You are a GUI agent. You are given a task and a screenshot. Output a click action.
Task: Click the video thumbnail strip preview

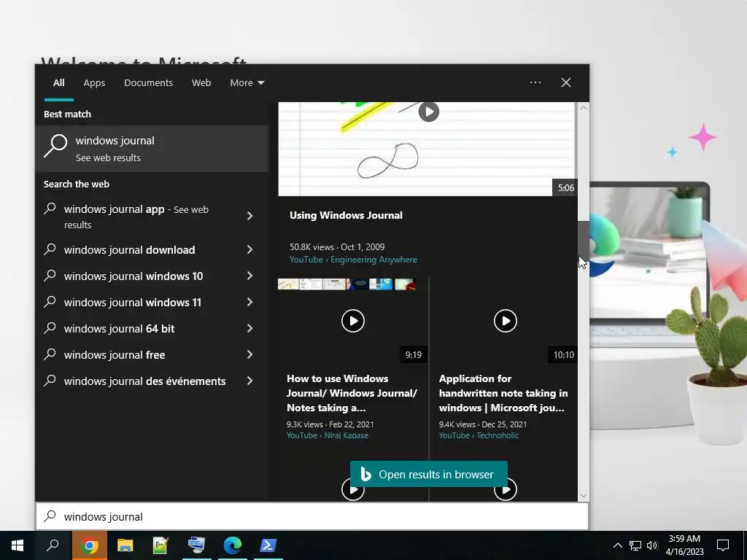347,284
